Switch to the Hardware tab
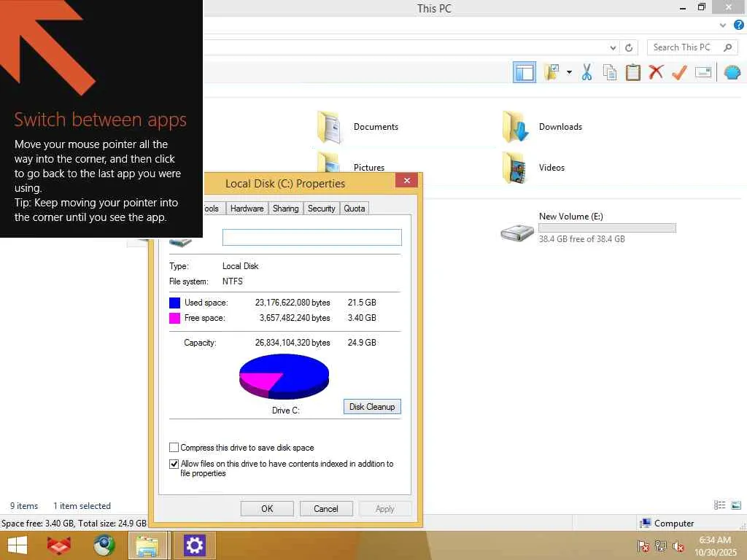The height and width of the screenshot is (560, 747). 247,208
